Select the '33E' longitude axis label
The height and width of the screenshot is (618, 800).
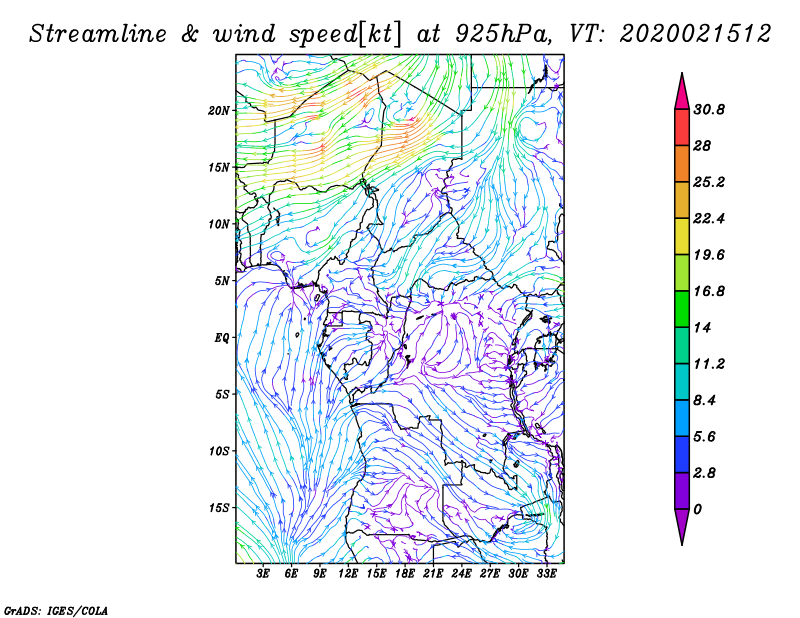547,573
